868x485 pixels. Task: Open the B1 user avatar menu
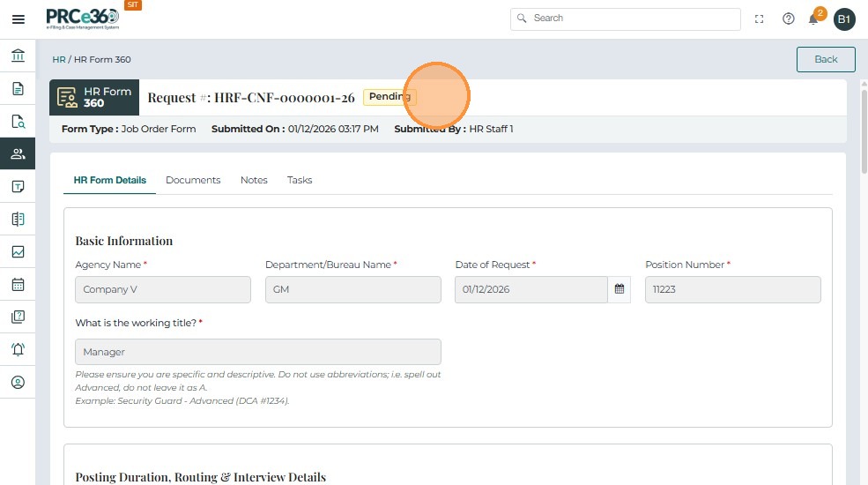point(843,19)
